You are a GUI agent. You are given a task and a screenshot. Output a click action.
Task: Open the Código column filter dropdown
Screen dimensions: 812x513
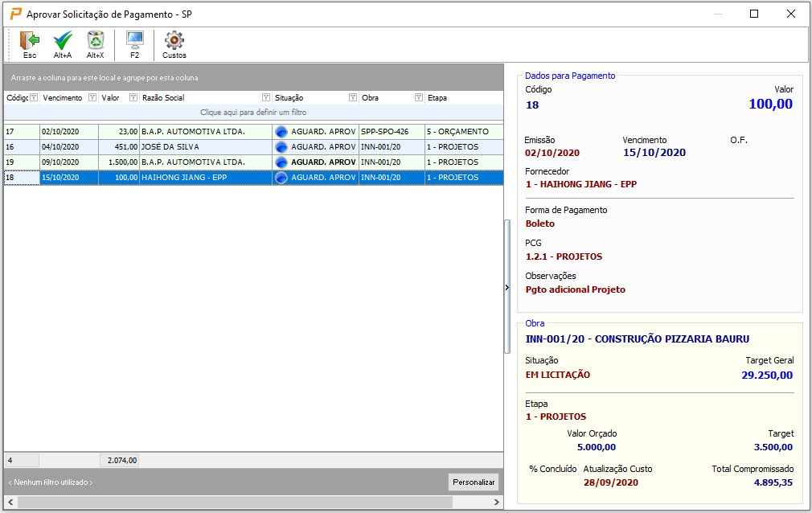coord(34,97)
